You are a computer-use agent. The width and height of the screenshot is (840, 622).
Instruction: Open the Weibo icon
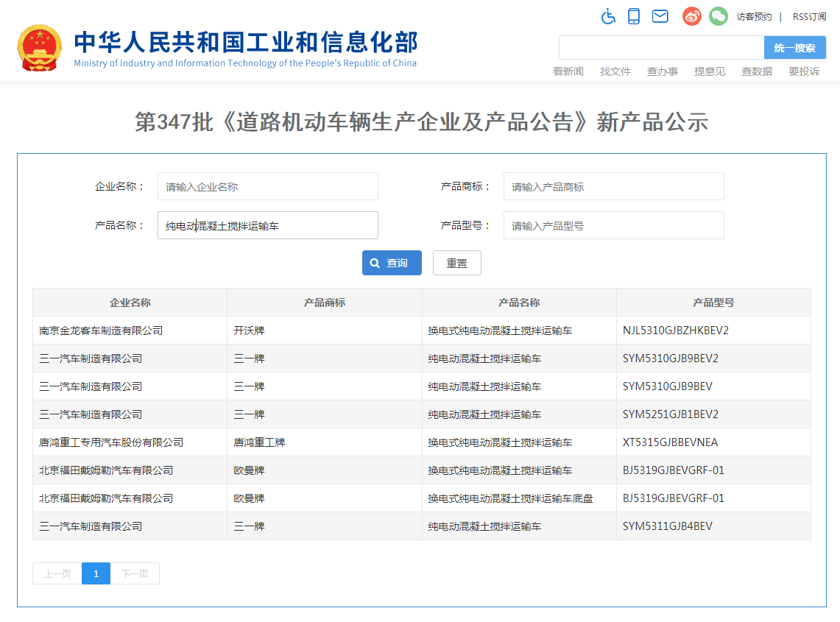(691, 16)
